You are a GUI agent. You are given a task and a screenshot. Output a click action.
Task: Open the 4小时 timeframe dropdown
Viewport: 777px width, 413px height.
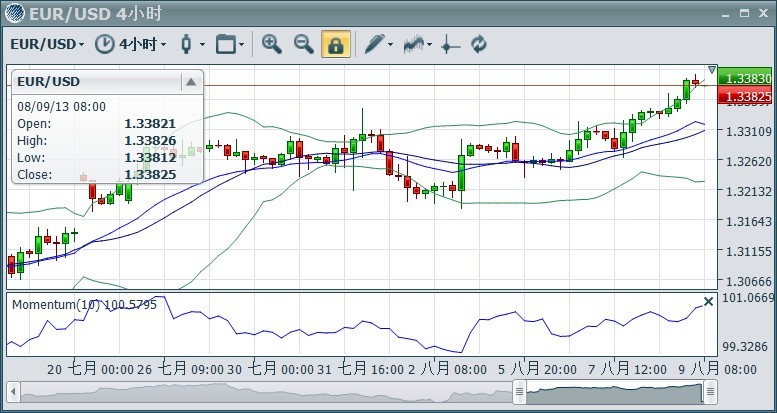(x=142, y=45)
